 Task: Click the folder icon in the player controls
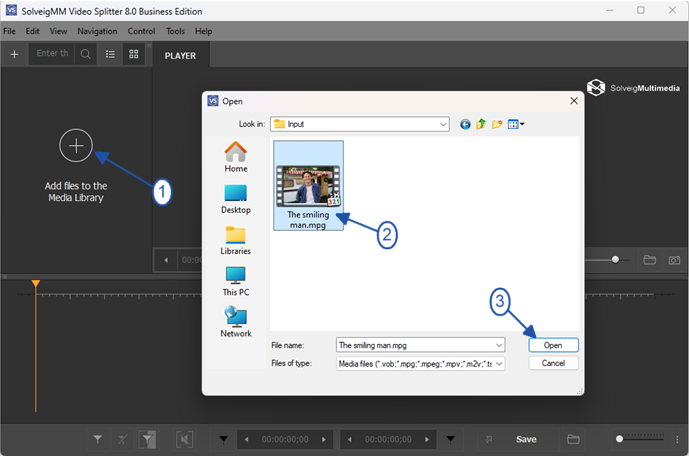pos(650,260)
